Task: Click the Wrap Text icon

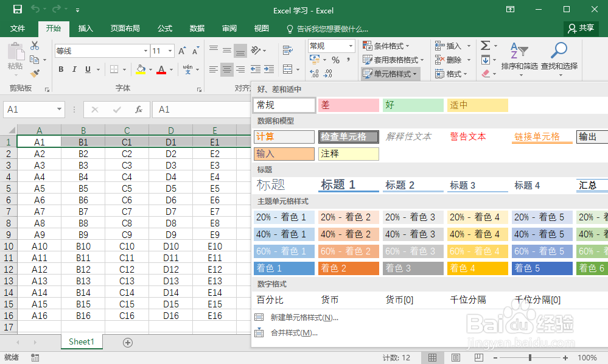Action: (288, 50)
